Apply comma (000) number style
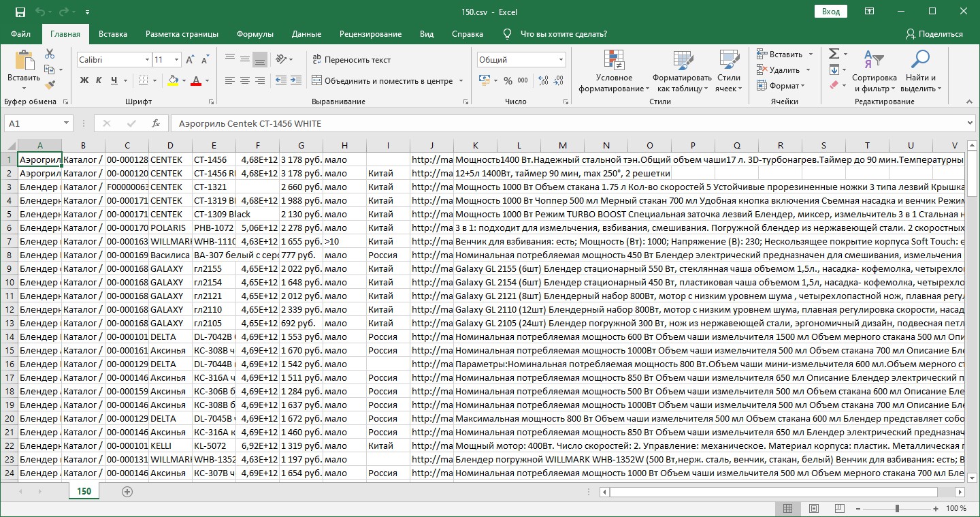The width and height of the screenshot is (980, 517). click(523, 80)
